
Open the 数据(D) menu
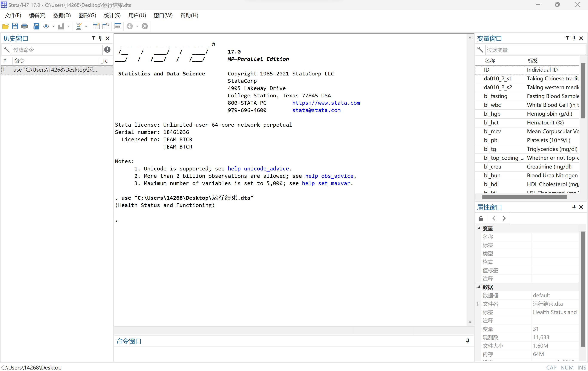[62, 15]
